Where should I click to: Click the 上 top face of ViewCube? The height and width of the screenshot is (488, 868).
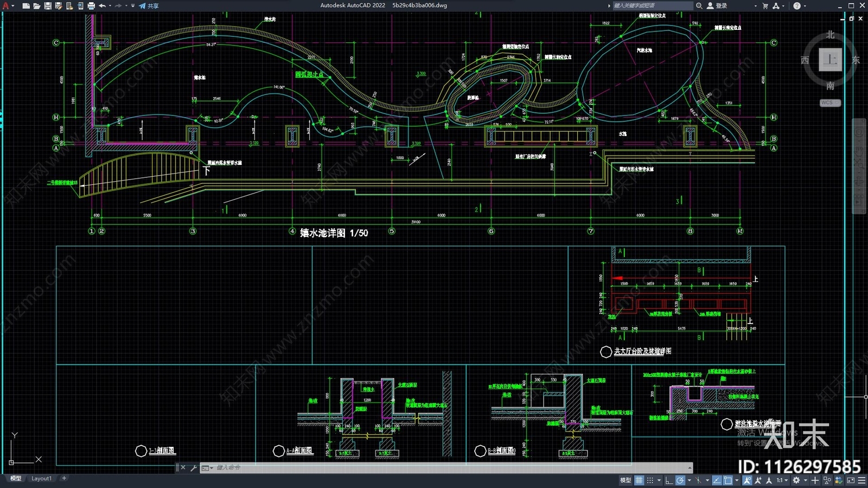(x=830, y=60)
